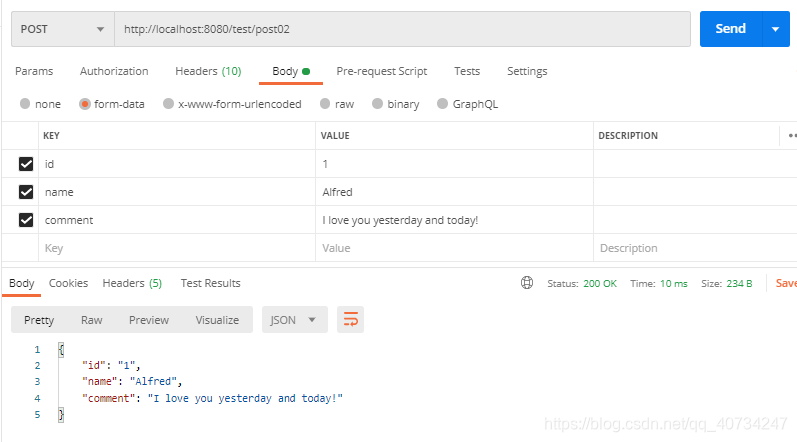
Task: Click the value cell '1'
Action: point(454,164)
